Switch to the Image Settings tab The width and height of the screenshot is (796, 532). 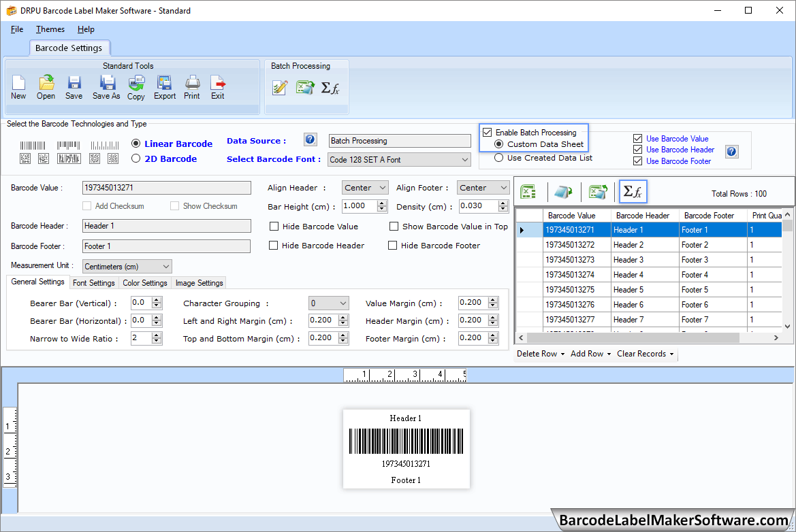pos(199,283)
